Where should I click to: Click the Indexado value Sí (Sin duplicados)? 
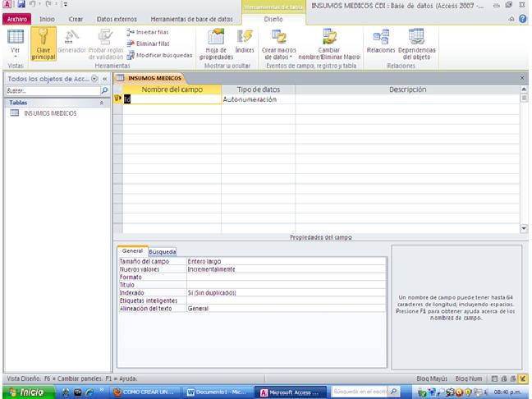[x=287, y=293]
